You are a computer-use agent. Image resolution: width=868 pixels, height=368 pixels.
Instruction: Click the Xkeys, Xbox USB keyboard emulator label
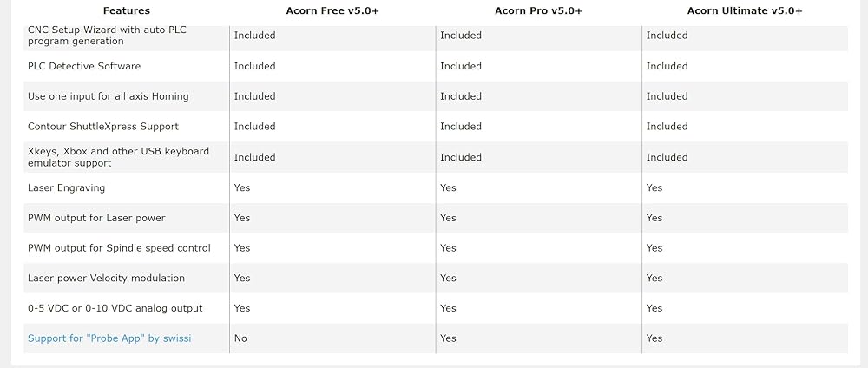coord(118,157)
